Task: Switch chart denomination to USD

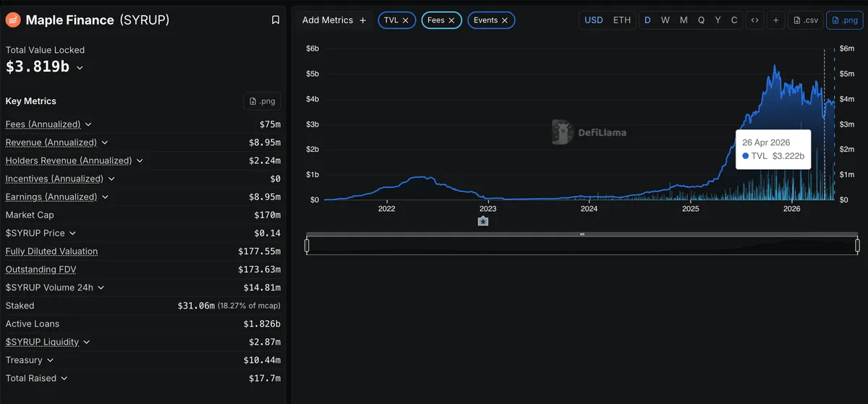Action: (593, 20)
